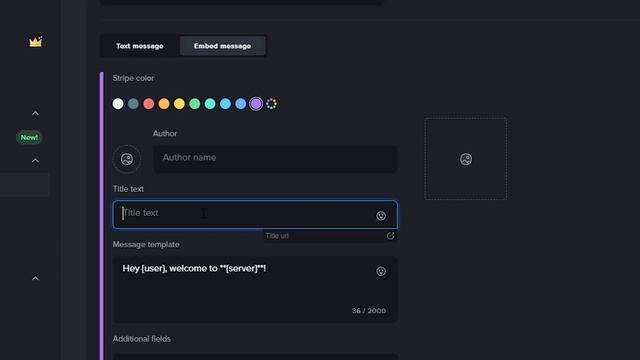
Task: Click the green New! badge
Action: point(29,138)
